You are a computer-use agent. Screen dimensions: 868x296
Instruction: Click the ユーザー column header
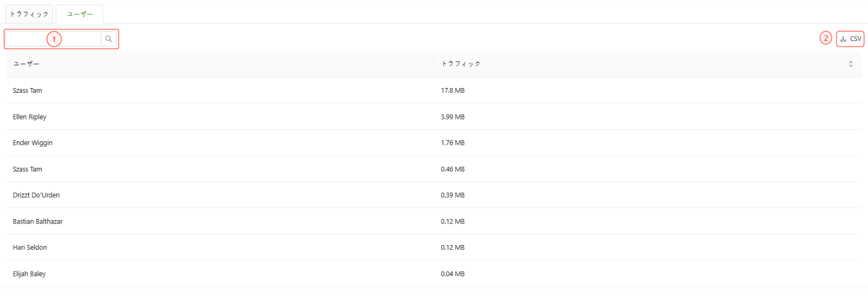click(x=26, y=64)
